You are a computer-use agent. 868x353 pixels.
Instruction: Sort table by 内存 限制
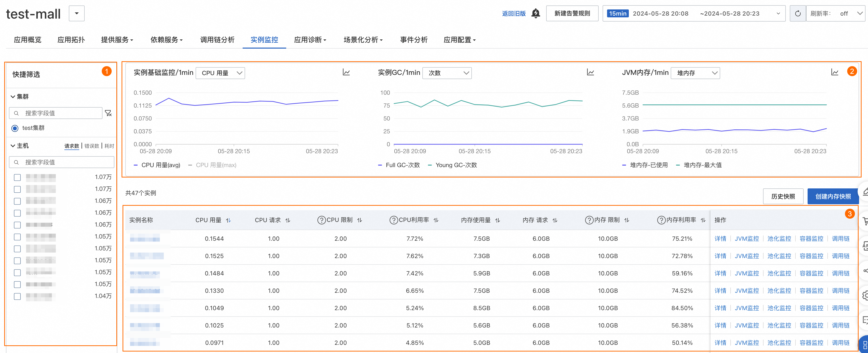click(627, 220)
